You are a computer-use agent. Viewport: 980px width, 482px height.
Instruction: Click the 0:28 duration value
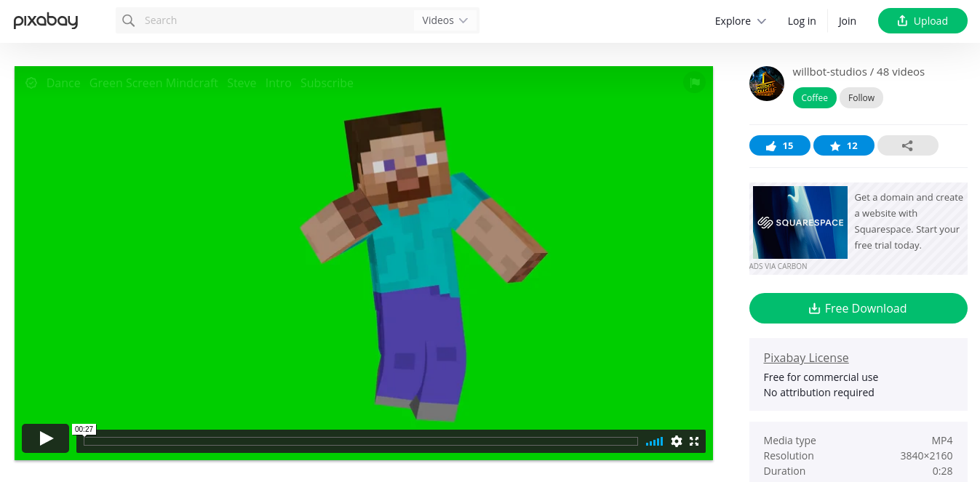[944, 471]
